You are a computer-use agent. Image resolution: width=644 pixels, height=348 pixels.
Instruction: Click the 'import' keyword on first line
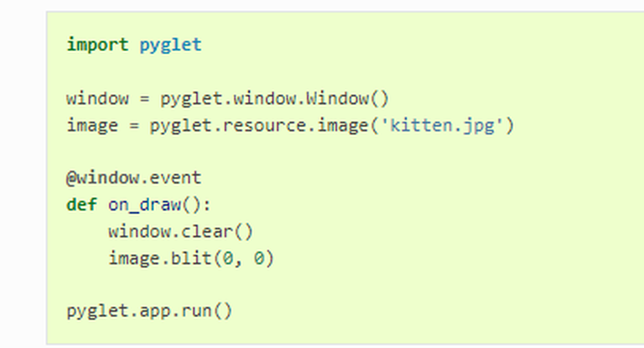click(97, 44)
